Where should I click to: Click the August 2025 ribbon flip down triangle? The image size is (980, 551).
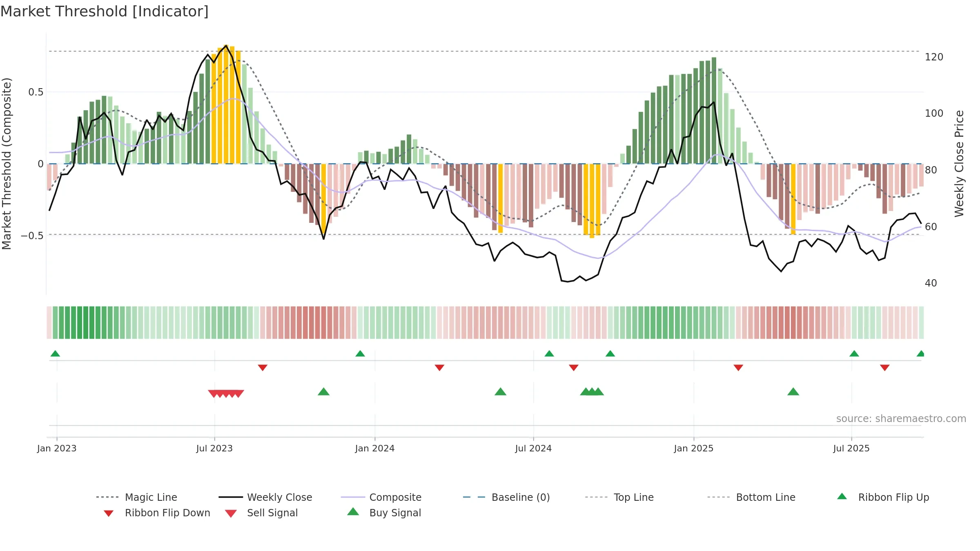point(885,368)
